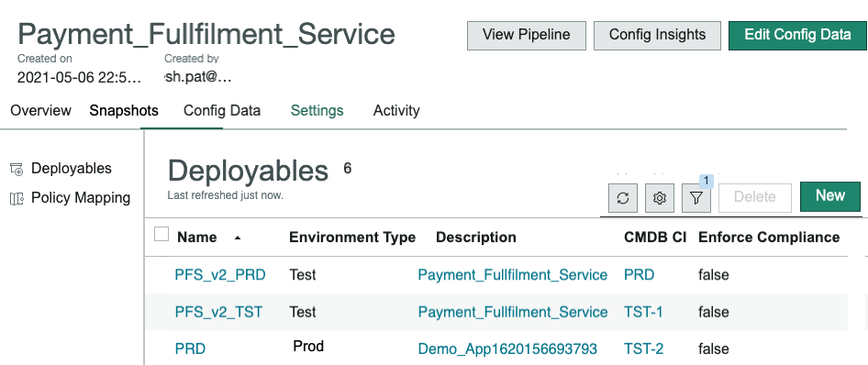Click the Name column header
Screen dimensions: 868x365
point(197,238)
